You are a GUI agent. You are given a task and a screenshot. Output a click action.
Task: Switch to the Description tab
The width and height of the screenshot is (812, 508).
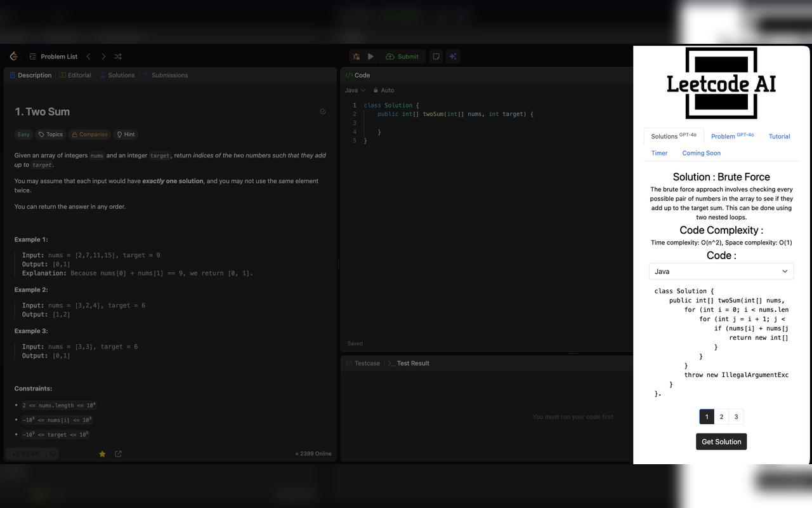coord(30,75)
